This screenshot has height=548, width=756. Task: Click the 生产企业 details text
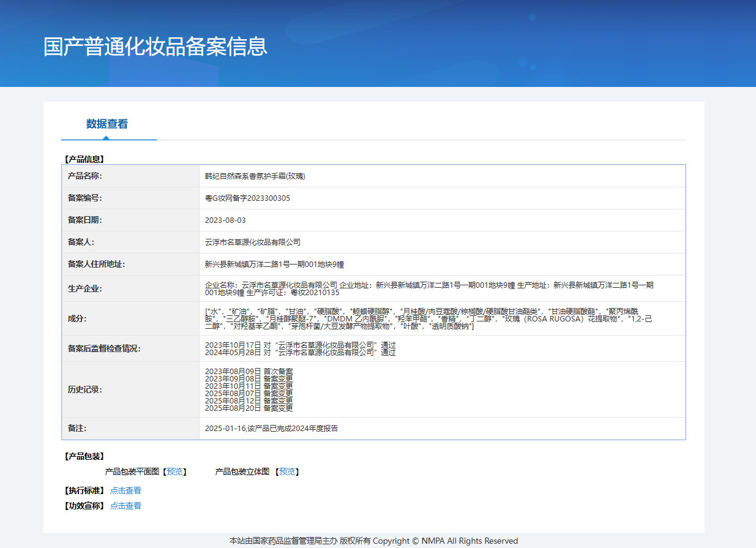(x=429, y=288)
